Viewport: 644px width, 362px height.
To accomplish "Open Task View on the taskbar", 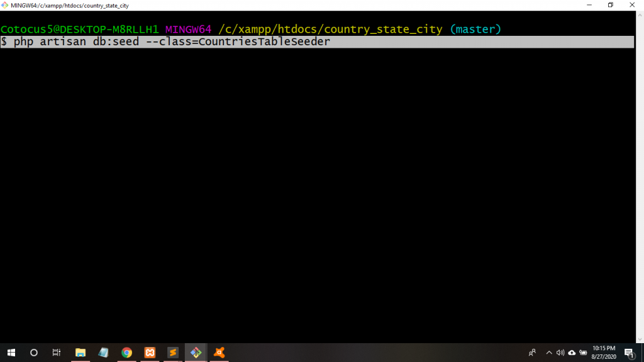I will click(57, 353).
